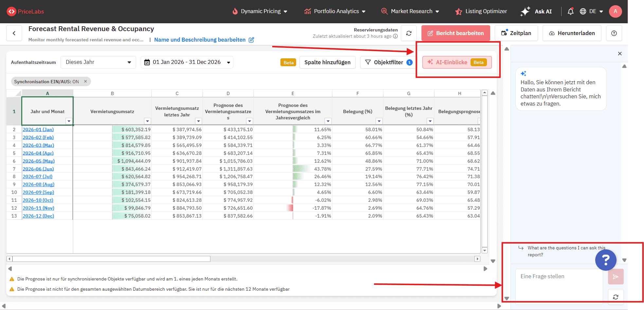Click the reset chat refresh icon

616,297
